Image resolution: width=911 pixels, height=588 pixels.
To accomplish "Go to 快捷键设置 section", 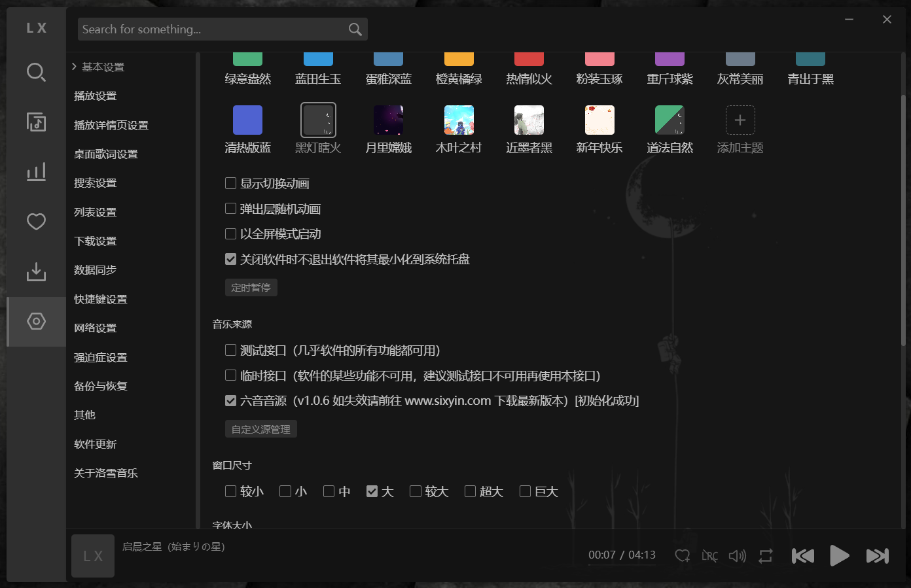I will pyautogui.click(x=101, y=299).
